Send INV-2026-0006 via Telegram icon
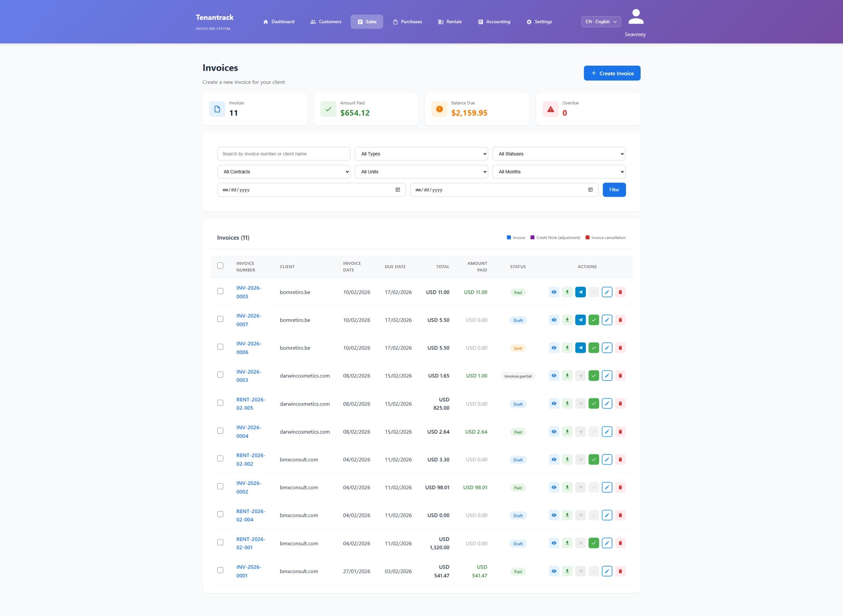This screenshot has height=616, width=843. (x=580, y=348)
